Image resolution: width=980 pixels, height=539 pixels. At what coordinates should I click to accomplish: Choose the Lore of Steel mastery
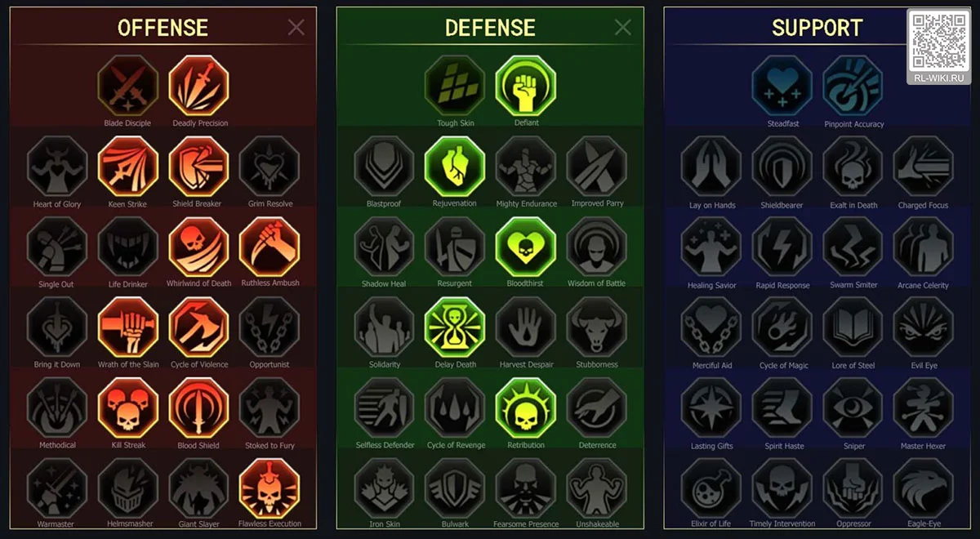pyautogui.click(x=853, y=327)
